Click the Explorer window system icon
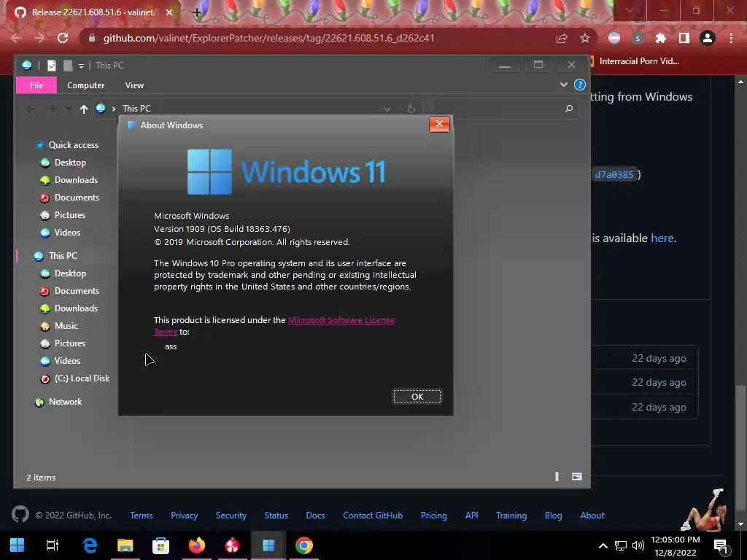The image size is (747, 560). click(27, 65)
